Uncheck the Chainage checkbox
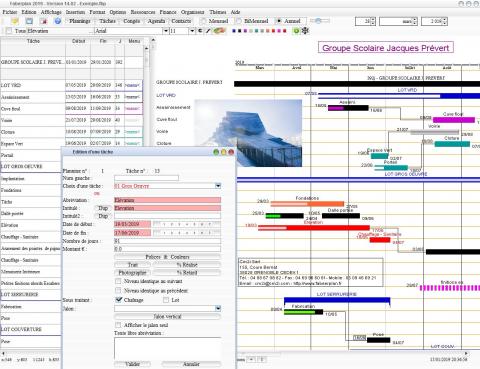The height and width of the screenshot is (369, 480). click(x=118, y=300)
